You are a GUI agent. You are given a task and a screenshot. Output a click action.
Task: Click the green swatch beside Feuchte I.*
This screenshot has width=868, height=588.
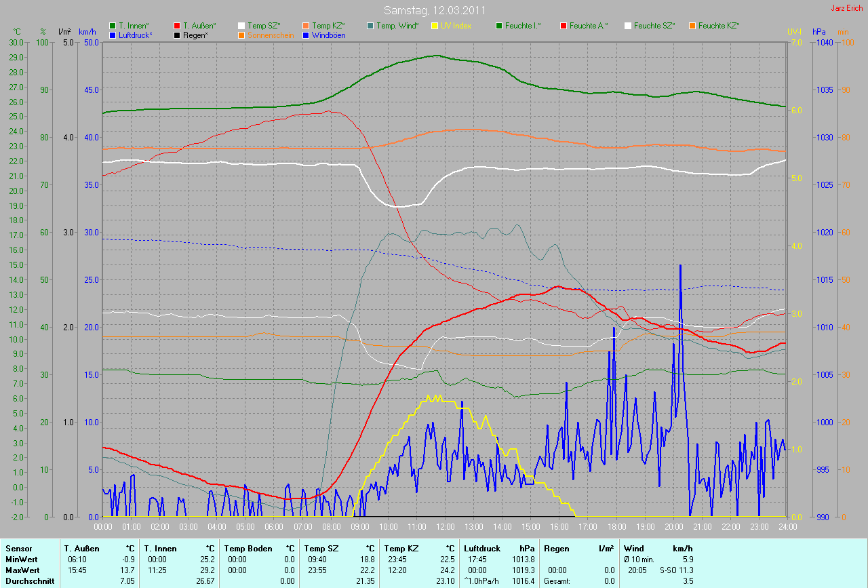coord(499,26)
